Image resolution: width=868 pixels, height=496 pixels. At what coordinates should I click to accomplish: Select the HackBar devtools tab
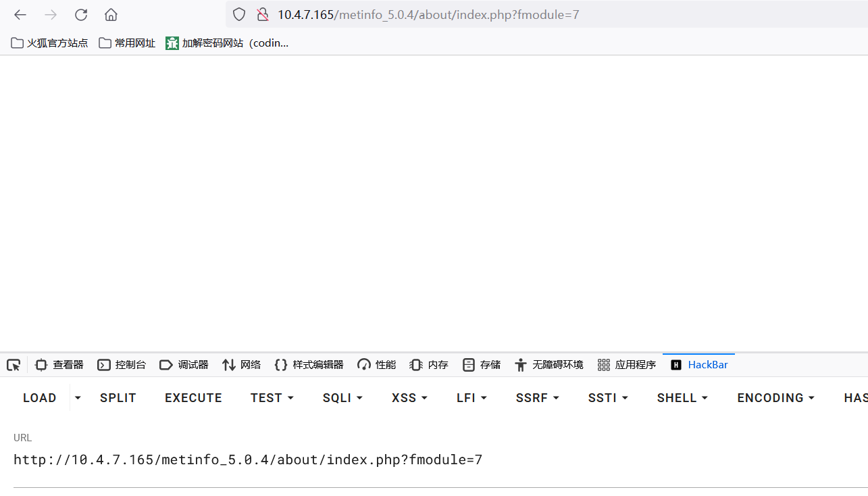(699, 365)
